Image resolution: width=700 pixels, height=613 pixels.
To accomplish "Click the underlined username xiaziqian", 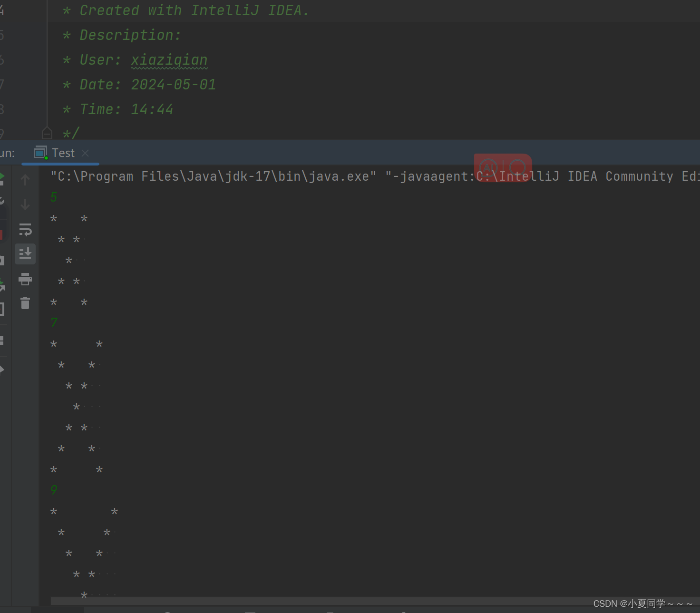I will (169, 60).
